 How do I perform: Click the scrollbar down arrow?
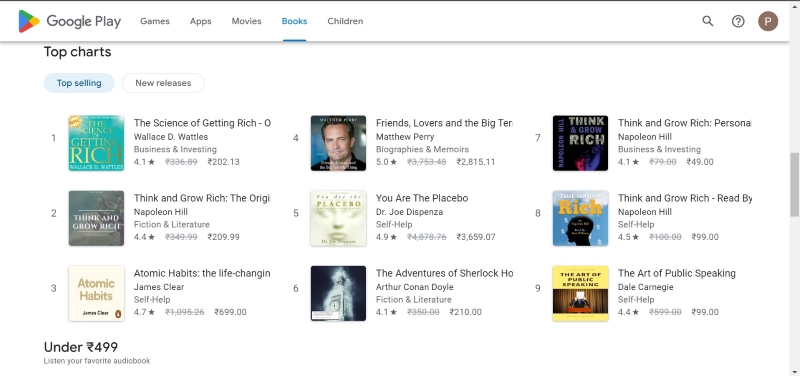[x=794, y=371]
